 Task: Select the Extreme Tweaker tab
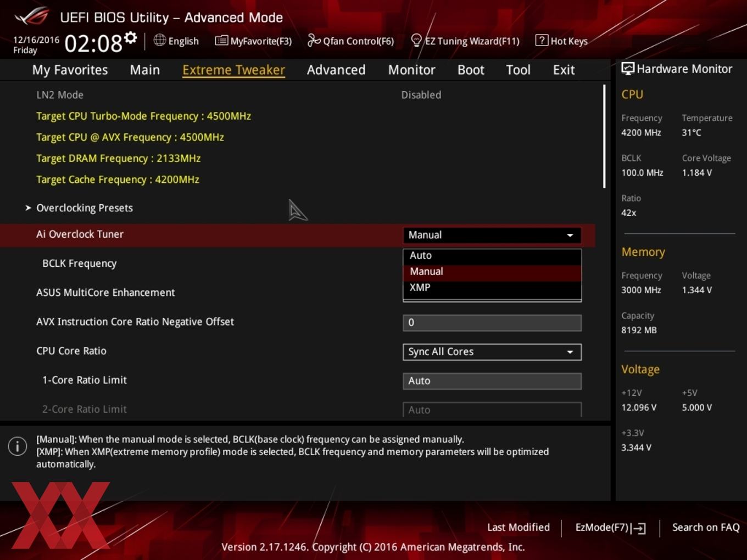click(x=233, y=70)
